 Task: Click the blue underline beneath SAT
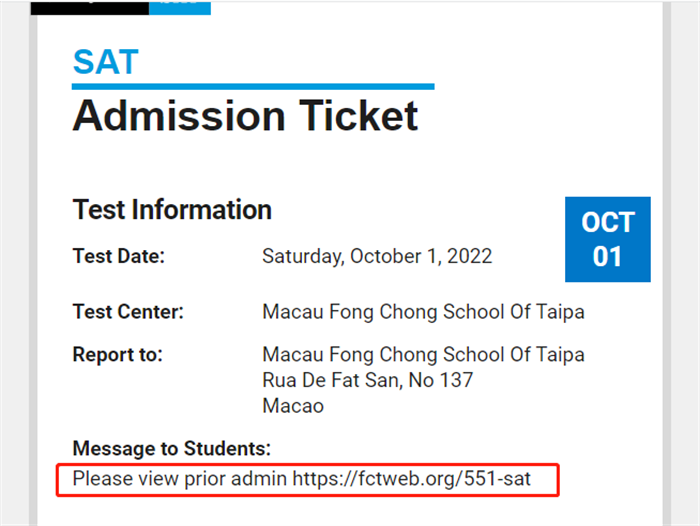[253, 87]
